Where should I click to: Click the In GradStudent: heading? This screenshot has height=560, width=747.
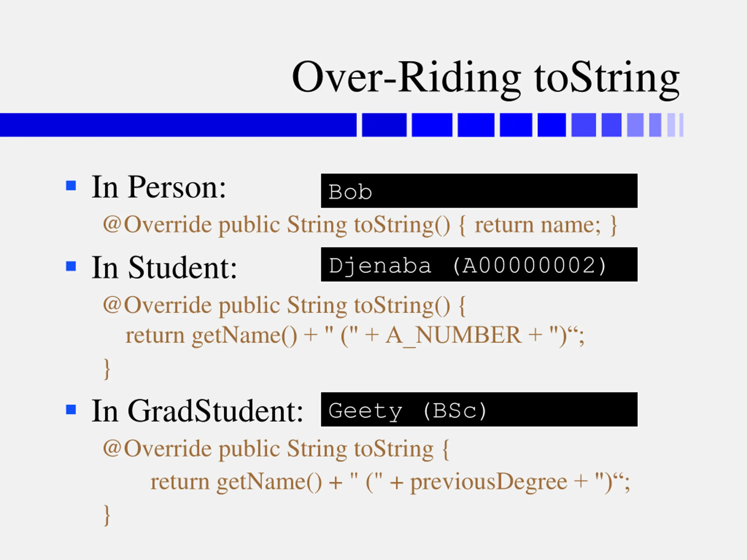pyautogui.click(x=198, y=411)
